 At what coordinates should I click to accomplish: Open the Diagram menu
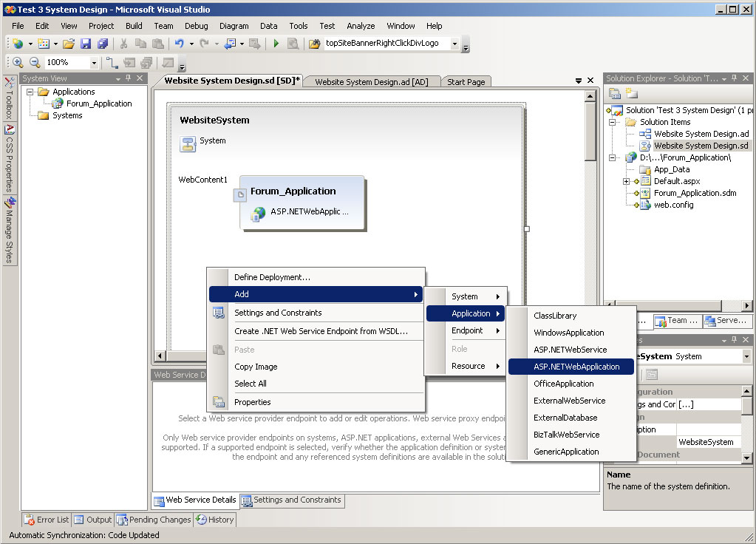234,26
